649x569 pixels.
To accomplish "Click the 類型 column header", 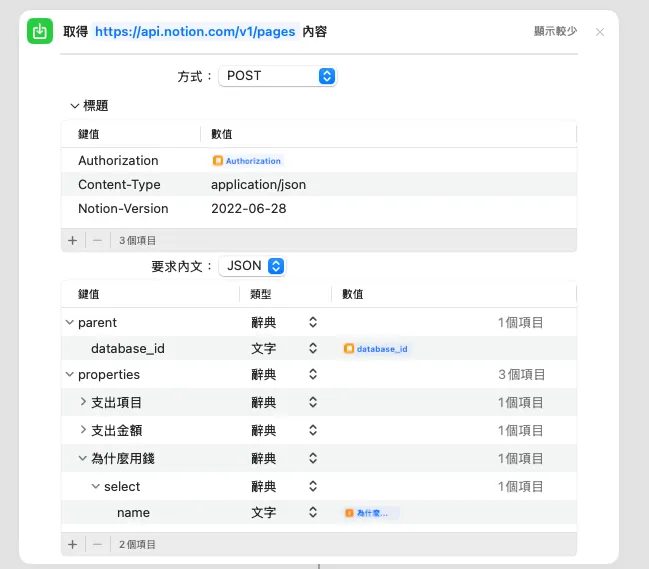I will 261,294.
